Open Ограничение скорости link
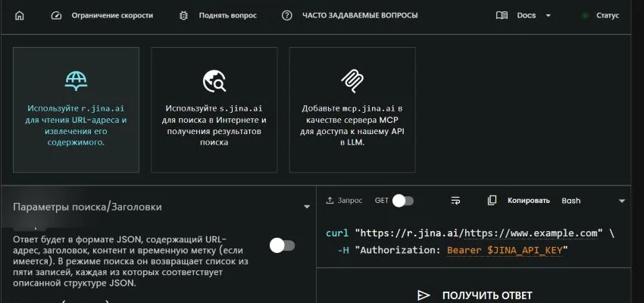The width and height of the screenshot is (644, 303). (x=112, y=16)
